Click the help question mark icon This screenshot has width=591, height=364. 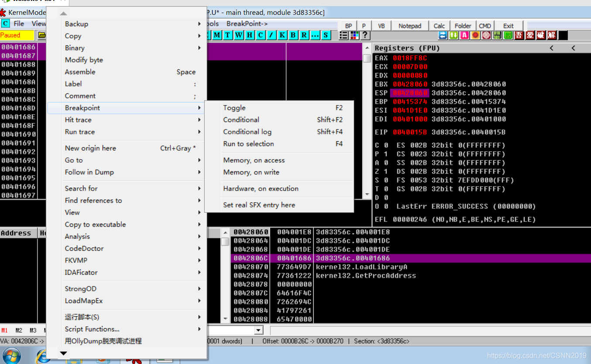coord(365,35)
